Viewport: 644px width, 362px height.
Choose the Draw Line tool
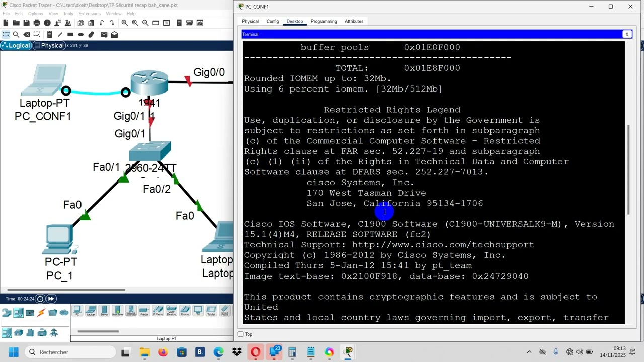pyautogui.click(x=60, y=34)
